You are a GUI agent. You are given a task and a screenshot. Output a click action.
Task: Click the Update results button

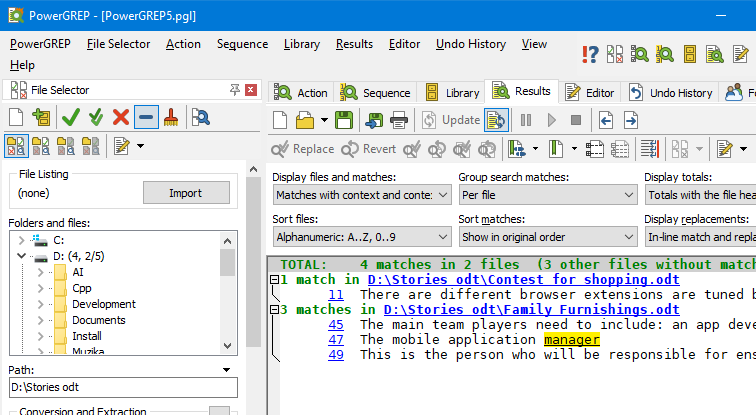tap(451, 120)
